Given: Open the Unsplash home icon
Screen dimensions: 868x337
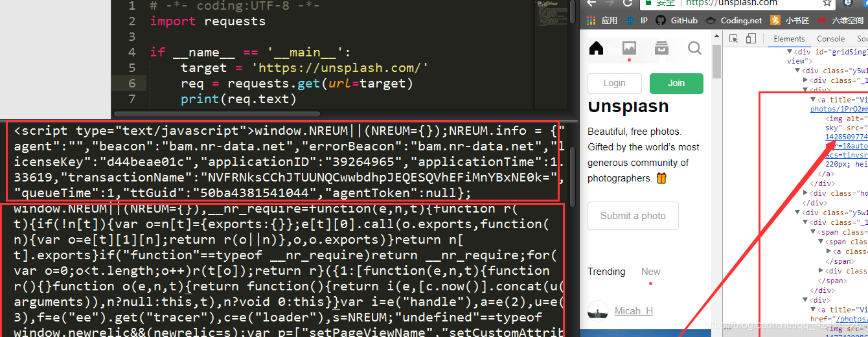Looking at the screenshot, I should (x=596, y=49).
